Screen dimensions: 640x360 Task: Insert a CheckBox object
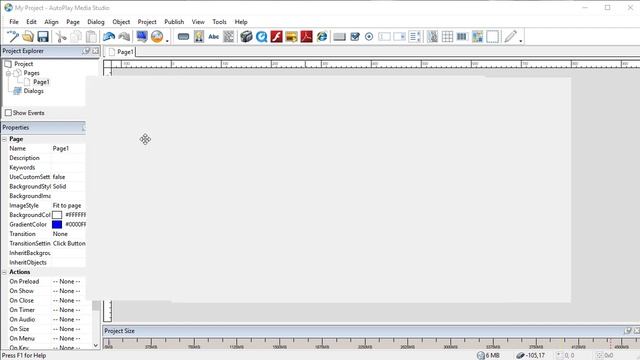(354, 37)
